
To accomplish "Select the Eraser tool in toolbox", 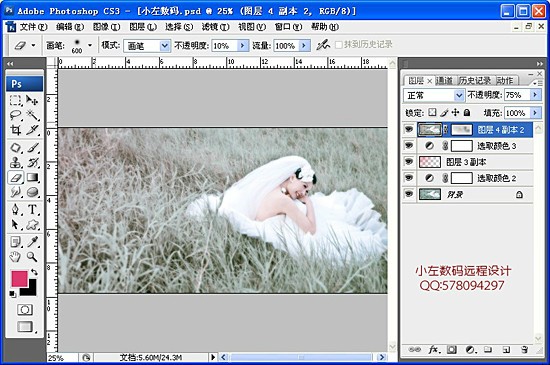I will [x=15, y=177].
